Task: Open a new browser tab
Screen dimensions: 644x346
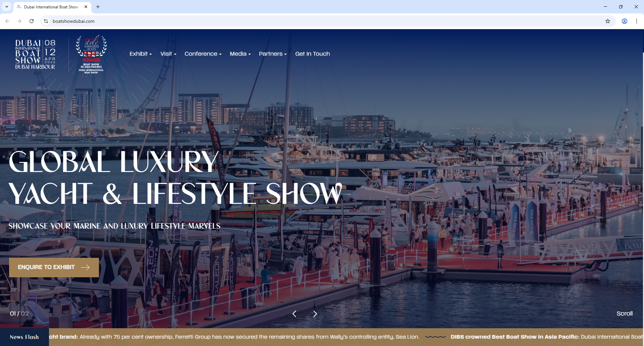Action: (x=98, y=7)
